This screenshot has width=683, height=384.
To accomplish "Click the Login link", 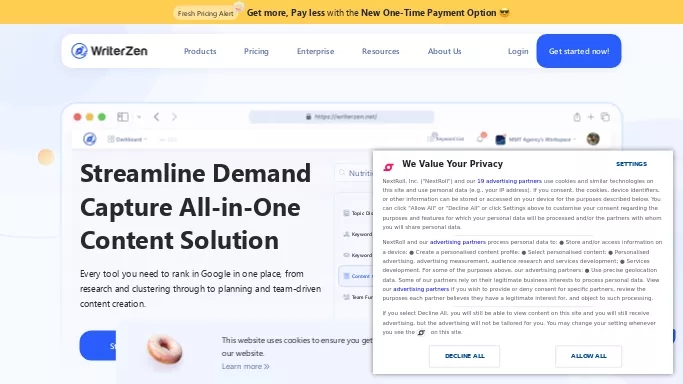I will pyautogui.click(x=518, y=51).
